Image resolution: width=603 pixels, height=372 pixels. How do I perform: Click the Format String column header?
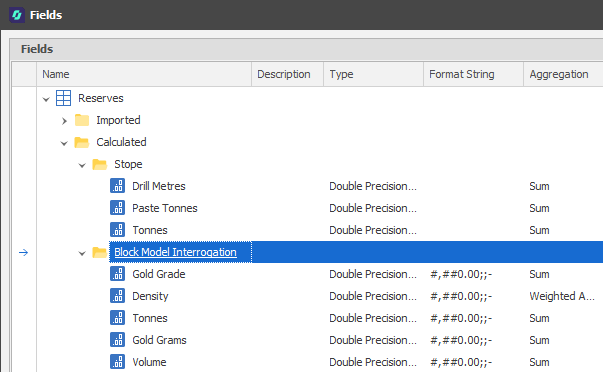click(473, 74)
